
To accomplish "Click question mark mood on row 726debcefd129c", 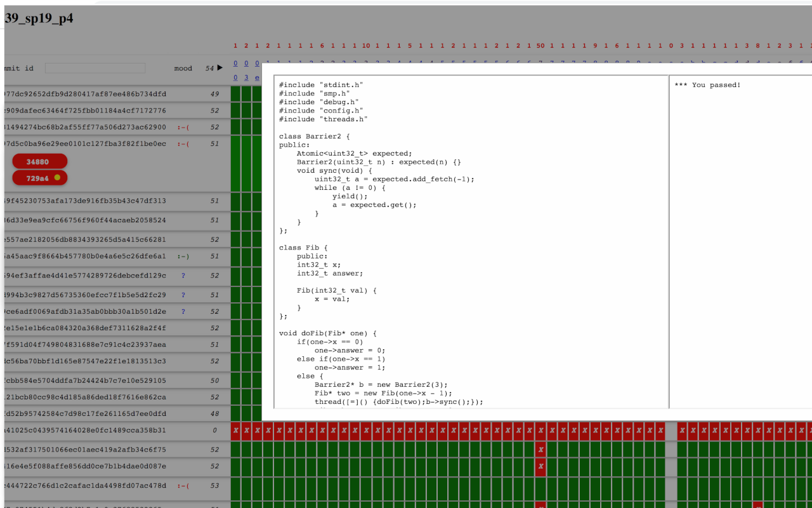I will click(x=183, y=276).
